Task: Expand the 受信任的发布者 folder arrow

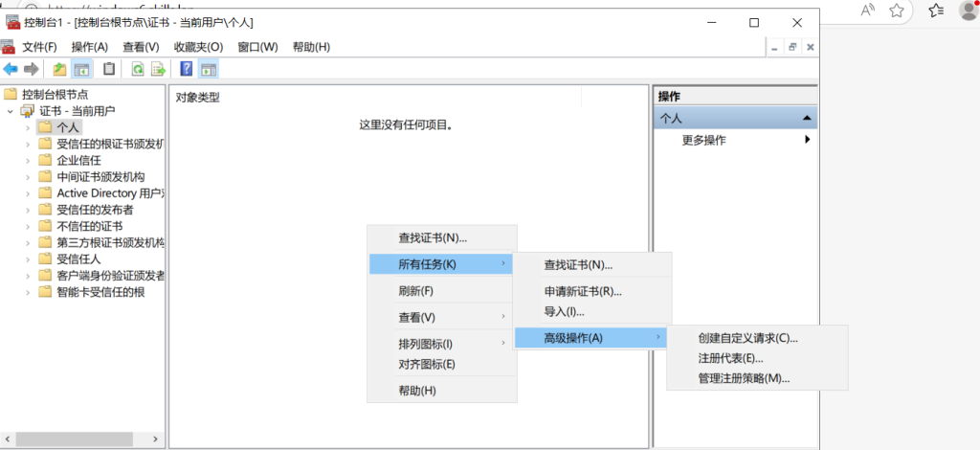Action: [27, 210]
